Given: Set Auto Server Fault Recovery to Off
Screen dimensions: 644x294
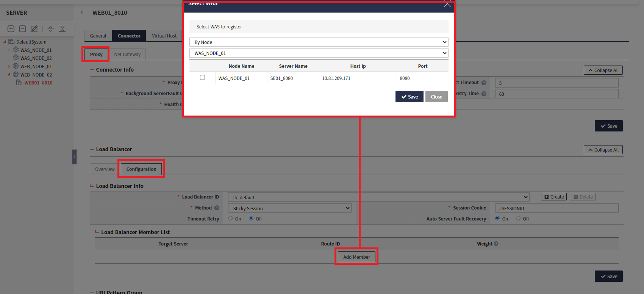Looking at the screenshot, I should click(x=518, y=219).
